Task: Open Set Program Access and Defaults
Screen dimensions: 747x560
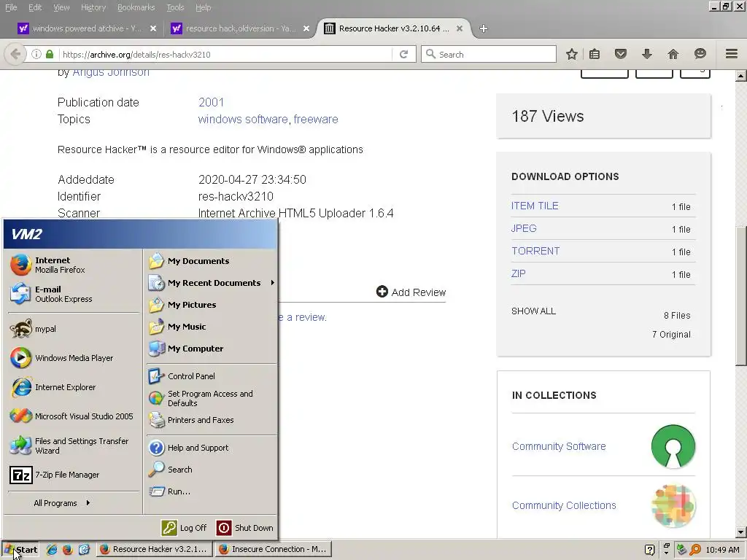Action: click(212, 398)
